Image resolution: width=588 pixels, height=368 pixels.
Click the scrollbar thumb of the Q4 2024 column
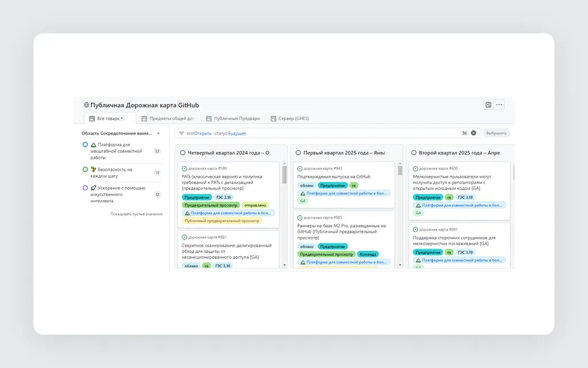(x=284, y=175)
